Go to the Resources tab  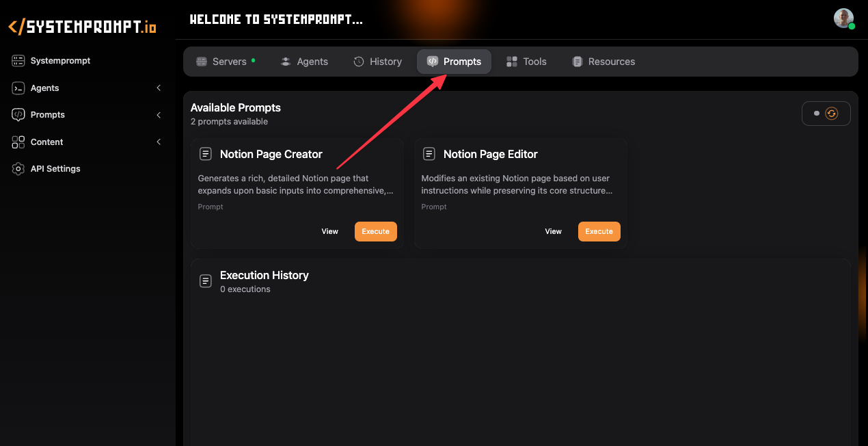pos(603,62)
